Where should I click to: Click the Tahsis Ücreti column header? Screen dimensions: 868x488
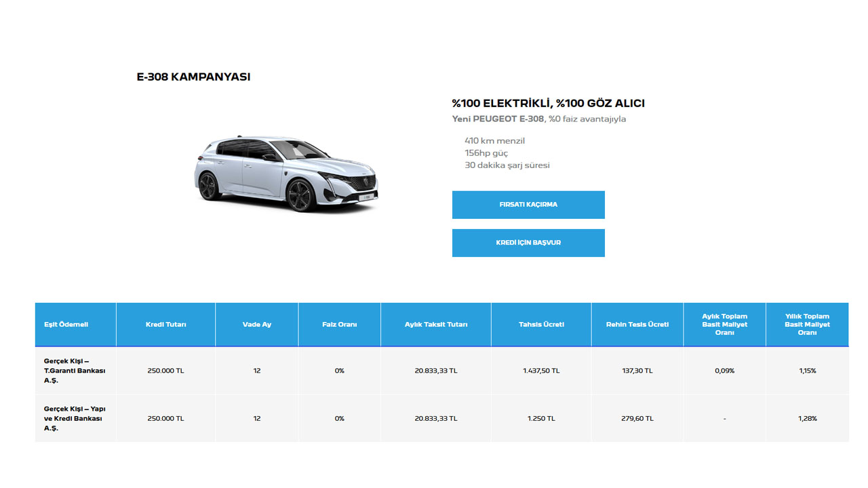(541, 325)
